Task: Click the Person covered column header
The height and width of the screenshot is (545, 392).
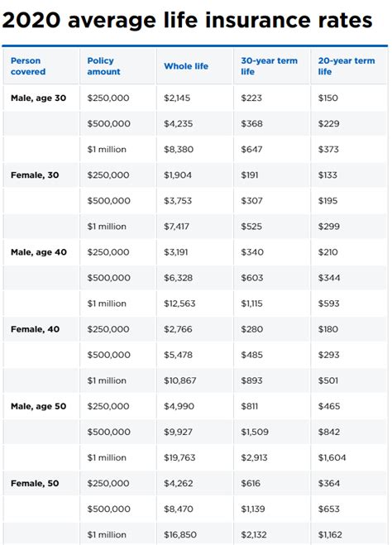Action: pos(28,66)
